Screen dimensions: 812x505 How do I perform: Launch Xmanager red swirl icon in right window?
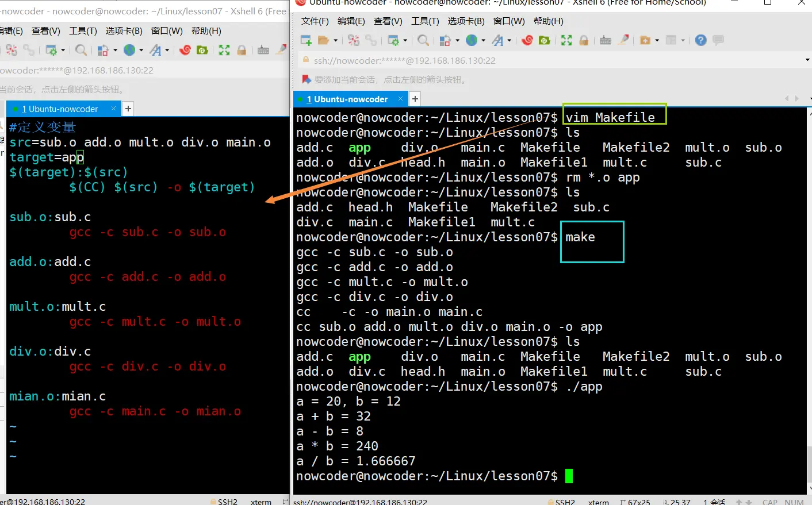(527, 40)
